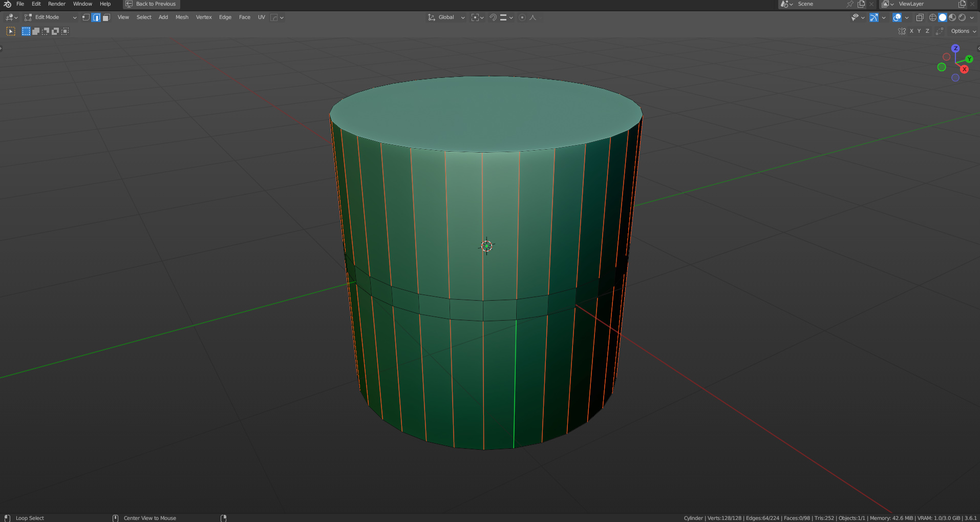Switch to face select mode
Viewport: 980px width, 522px height.
pyautogui.click(x=106, y=17)
